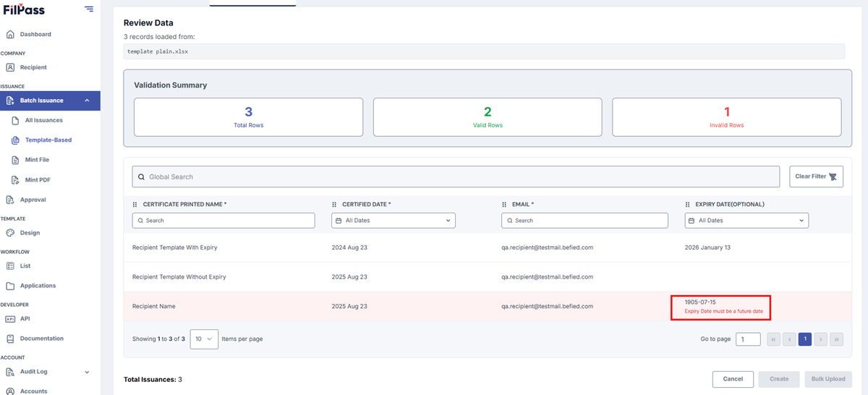Select the Invalid Rows summary card

pos(727,117)
